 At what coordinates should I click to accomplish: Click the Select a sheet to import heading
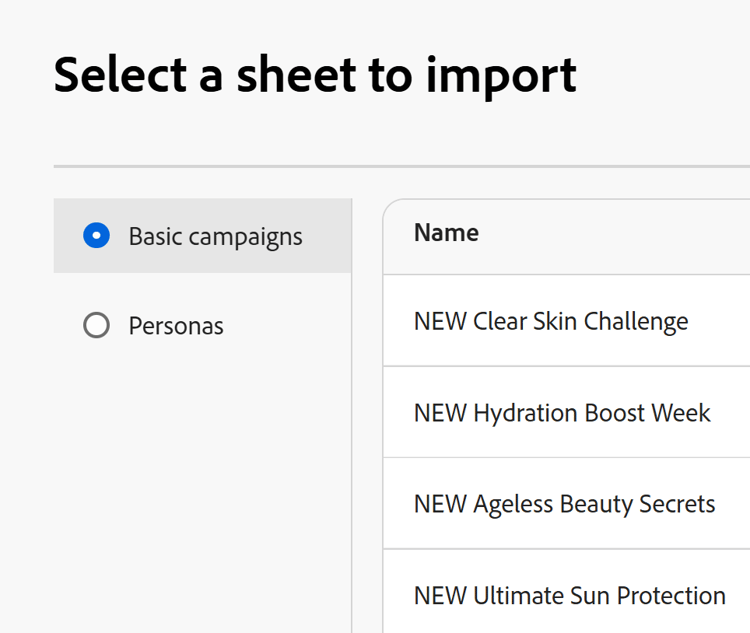tap(315, 75)
